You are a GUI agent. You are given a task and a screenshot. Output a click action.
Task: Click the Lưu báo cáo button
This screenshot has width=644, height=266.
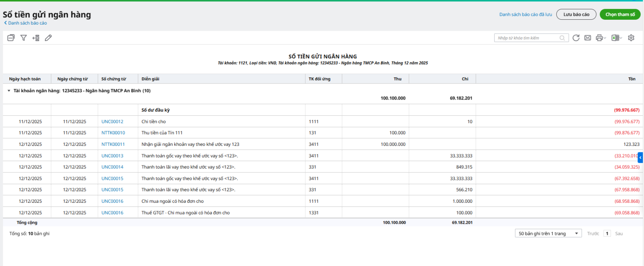pyautogui.click(x=576, y=15)
